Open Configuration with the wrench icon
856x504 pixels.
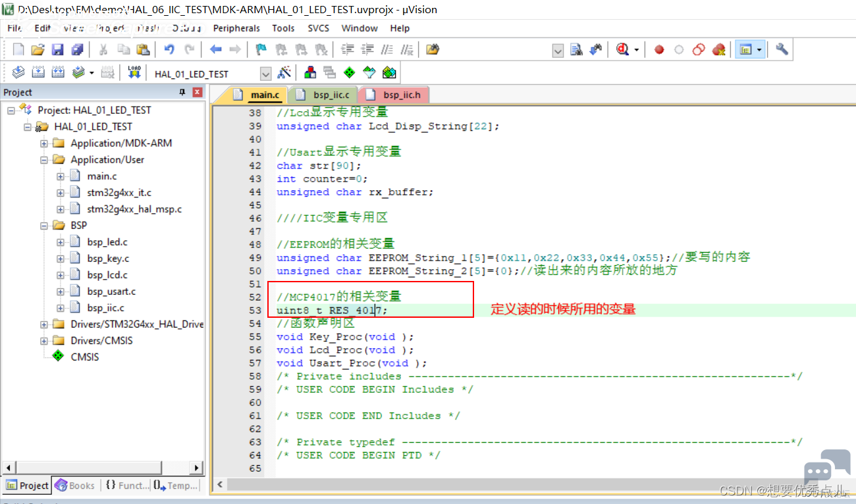(782, 49)
